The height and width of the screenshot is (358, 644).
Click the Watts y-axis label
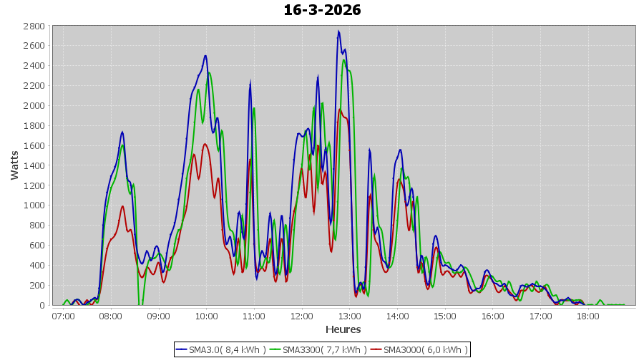tap(14, 165)
